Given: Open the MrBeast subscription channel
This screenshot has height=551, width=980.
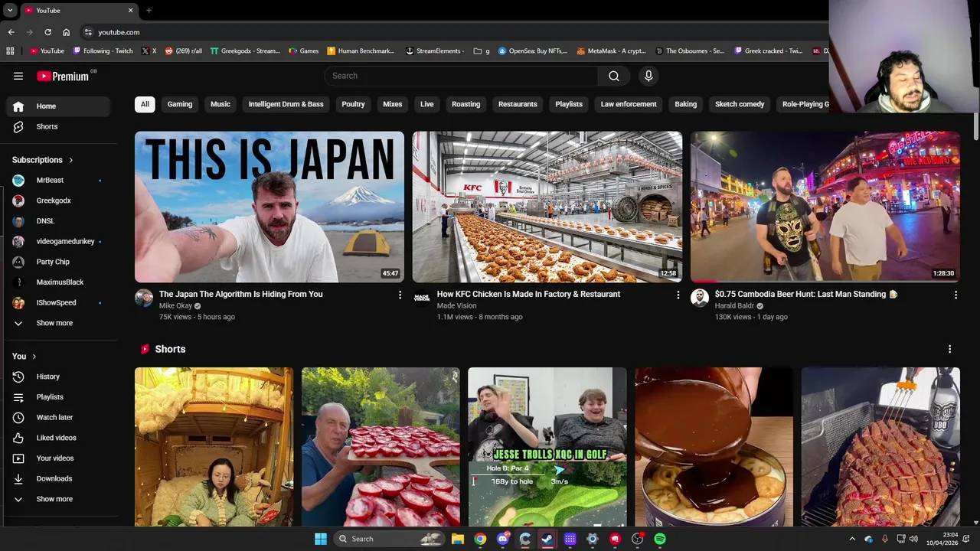Looking at the screenshot, I should [60, 180].
